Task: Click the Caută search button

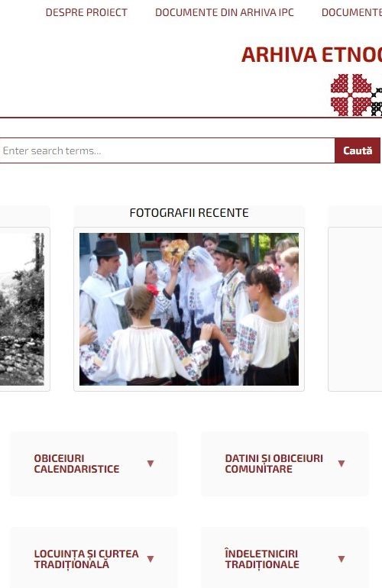Action: [x=358, y=150]
